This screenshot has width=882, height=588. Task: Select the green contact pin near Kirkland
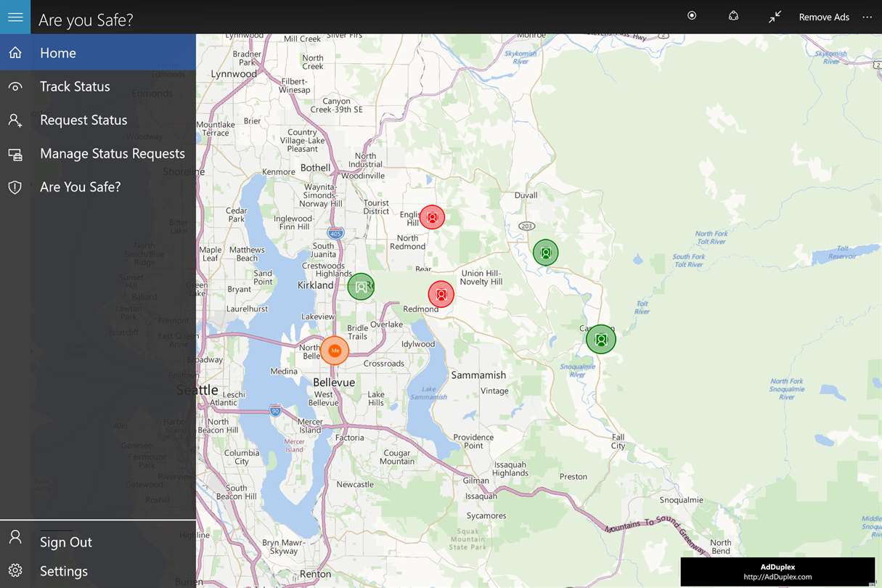pyautogui.click(x=360, y=287)
